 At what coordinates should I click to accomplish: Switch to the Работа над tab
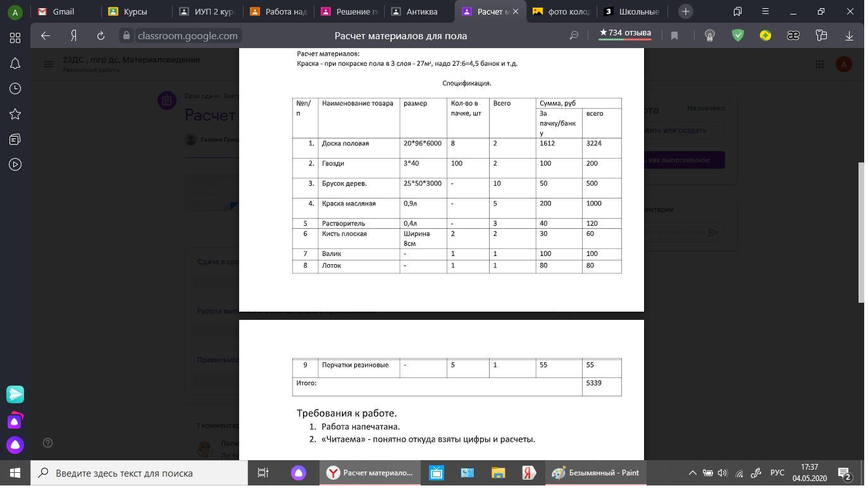277,11
